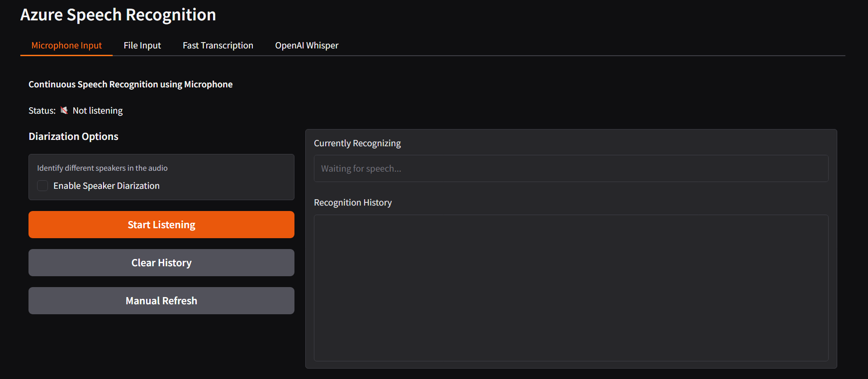Click inside the Recognition History text area
Image resolution: width=868 pixels, height=379 pixels.
pos(571,288)
